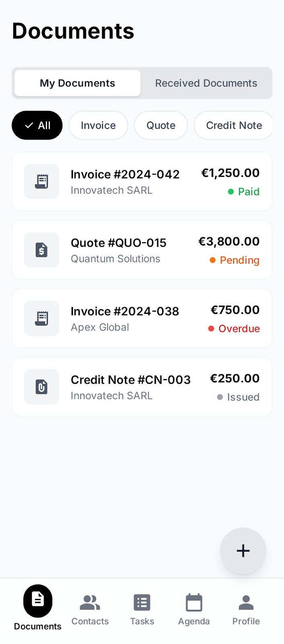Tap the invoice icon for Invoice #2024-038

41,318
